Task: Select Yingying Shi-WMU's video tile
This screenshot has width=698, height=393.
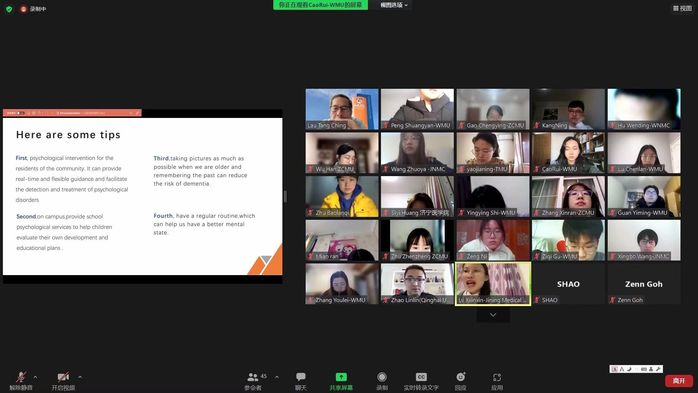Action: tap(493, 196)
